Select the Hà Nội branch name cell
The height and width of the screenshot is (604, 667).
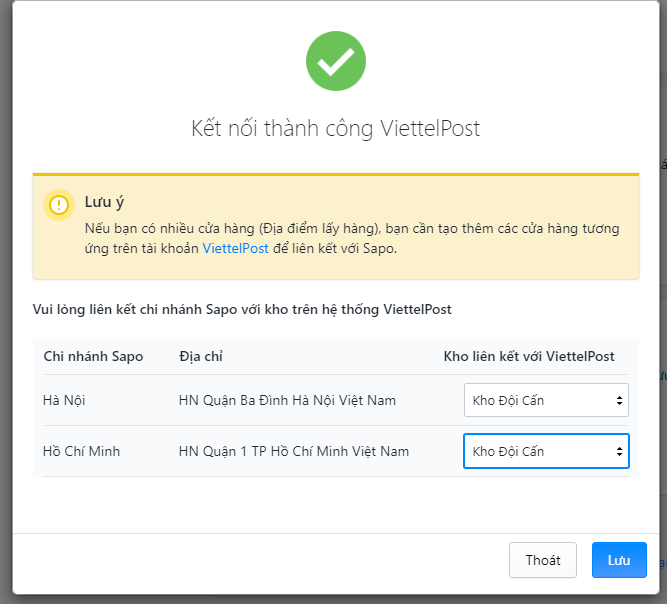pos(64,400)
